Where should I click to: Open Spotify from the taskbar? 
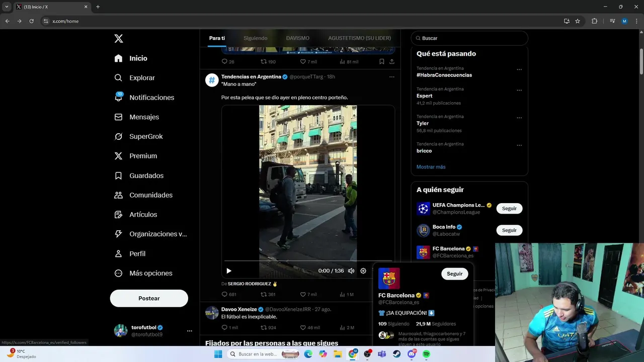pyautogui.click(x=427, y=354)
